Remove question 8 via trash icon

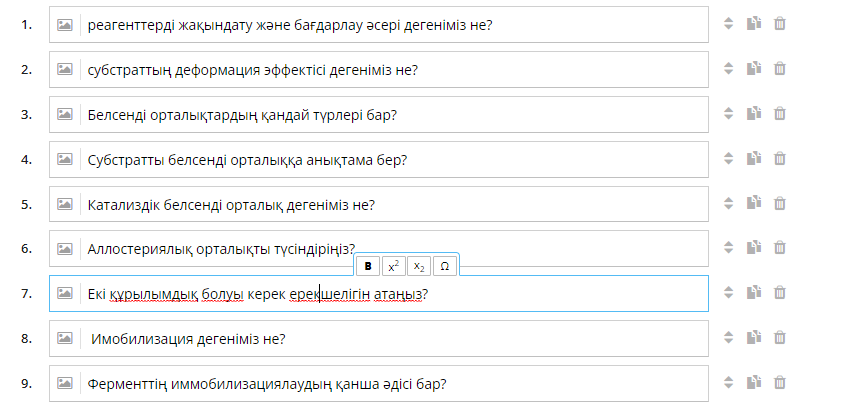point(780,338)
